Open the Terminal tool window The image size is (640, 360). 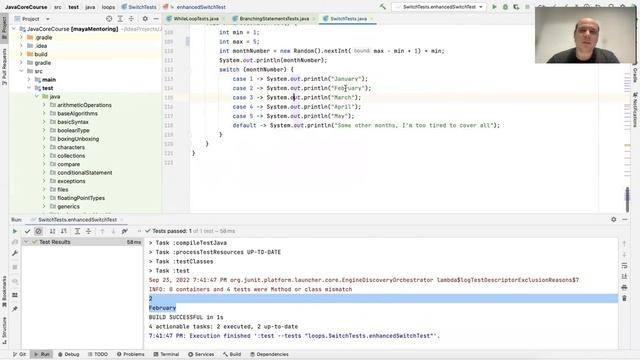166,354
